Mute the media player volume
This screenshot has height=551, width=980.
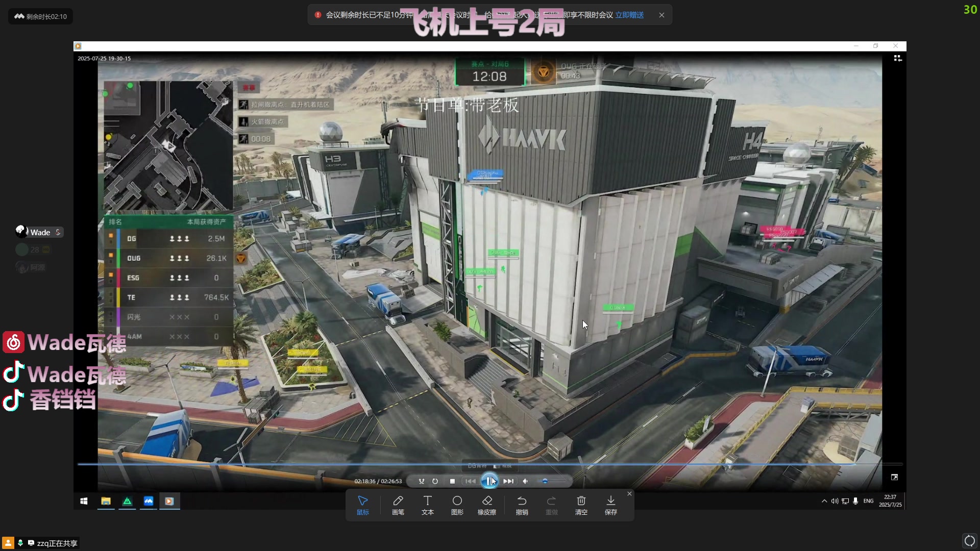click(525, 481)
